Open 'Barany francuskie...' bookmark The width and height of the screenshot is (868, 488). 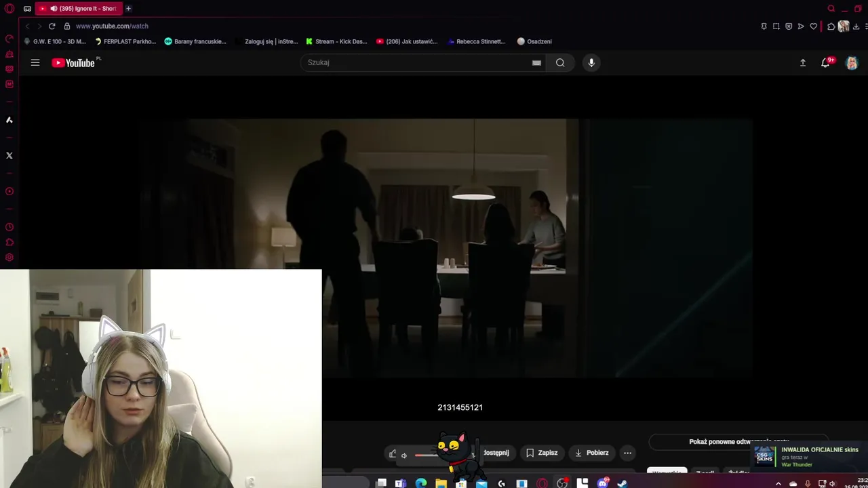coord(195,41)
